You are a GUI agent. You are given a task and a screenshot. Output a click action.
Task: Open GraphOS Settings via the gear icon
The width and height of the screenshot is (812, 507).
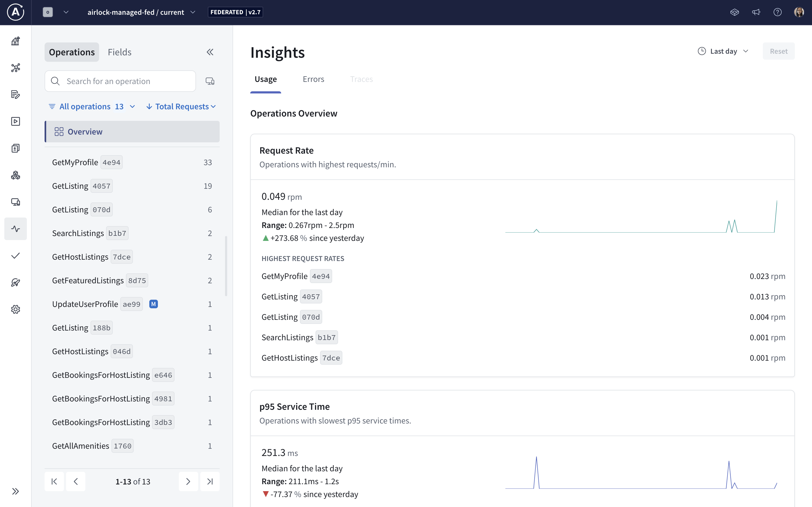(x=15, y=309)
